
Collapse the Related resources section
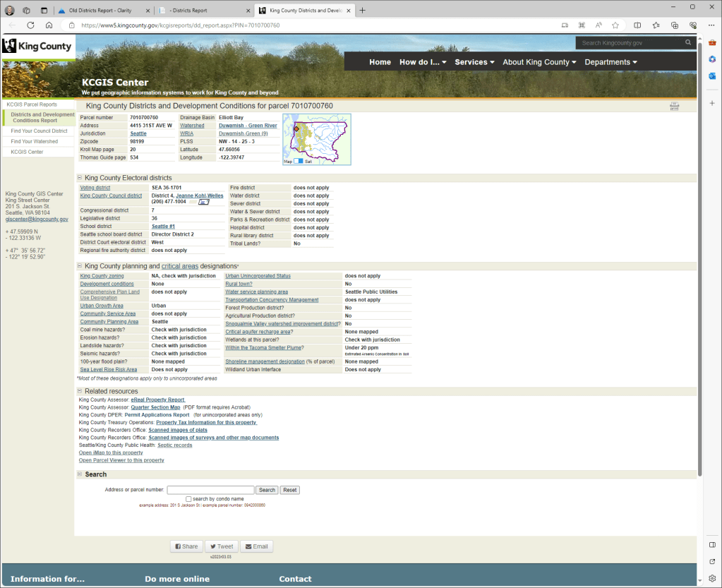click(79, 391)
